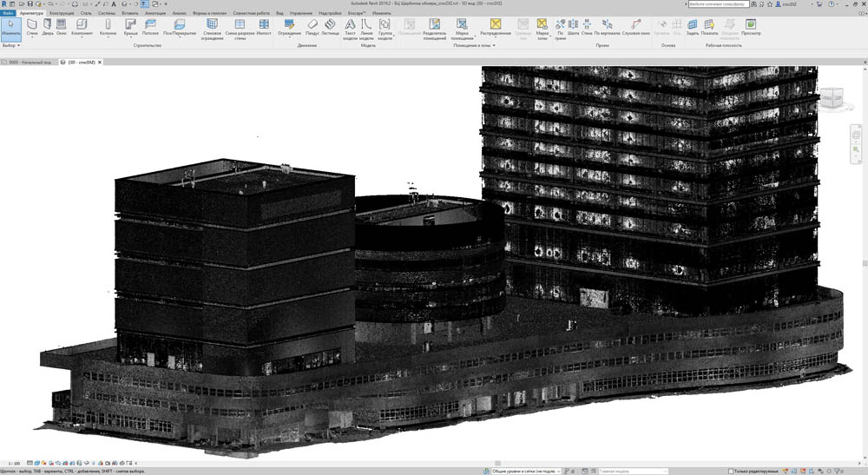Choose the Дверь (Door) tool
This screenshot has width=868, height=475.
pyautogui.click(x=48, y=27)
